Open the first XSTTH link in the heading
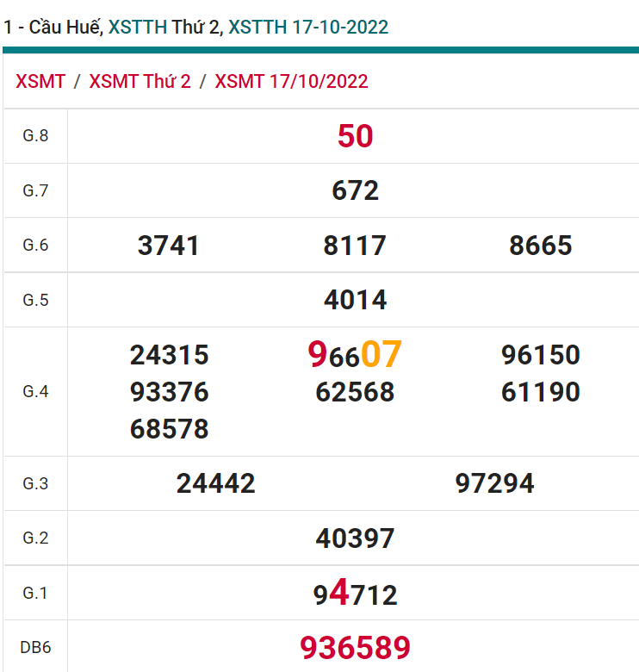 click(x=138, y=27)
